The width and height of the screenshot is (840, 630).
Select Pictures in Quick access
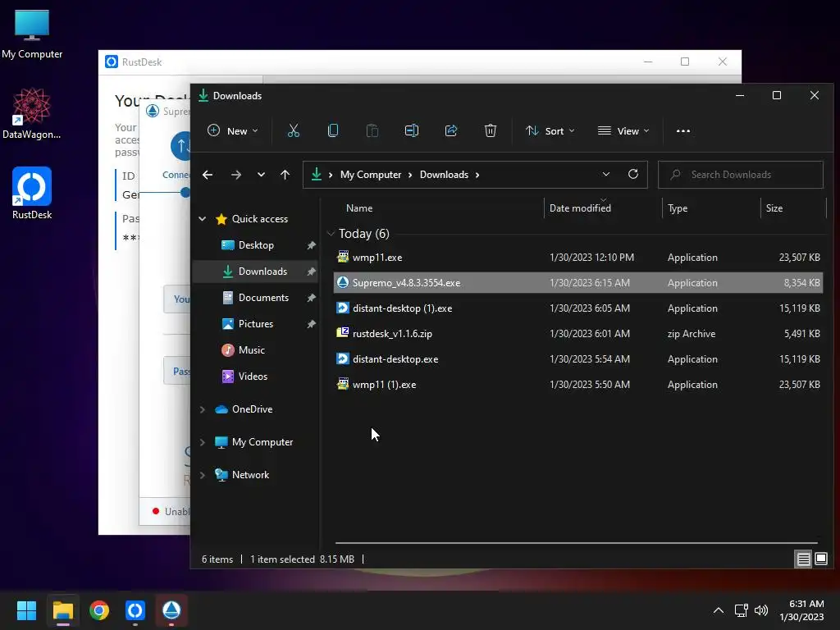(256, 323)
